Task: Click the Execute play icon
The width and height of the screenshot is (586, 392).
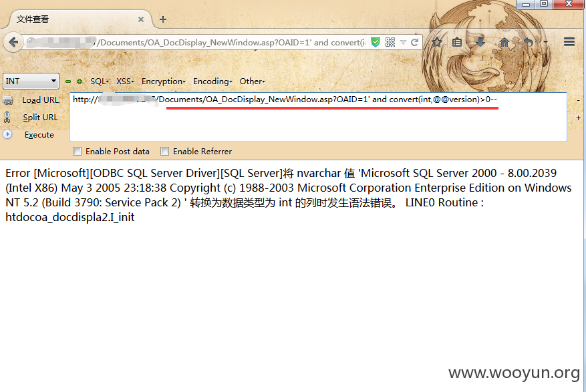Action: point(7,134)
